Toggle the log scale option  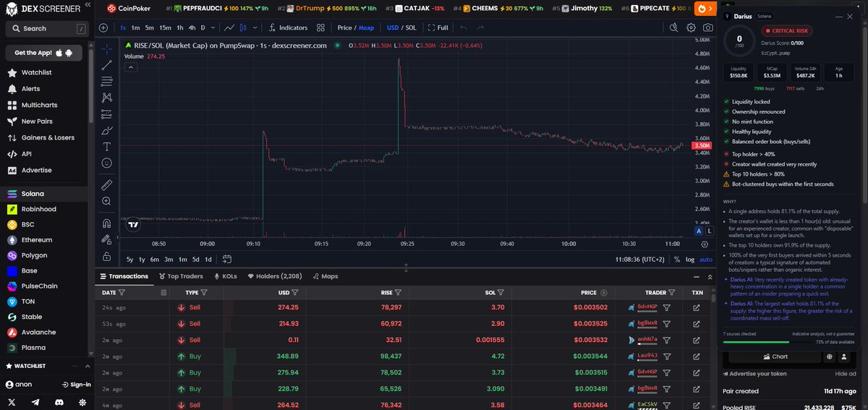pos(689,259)
